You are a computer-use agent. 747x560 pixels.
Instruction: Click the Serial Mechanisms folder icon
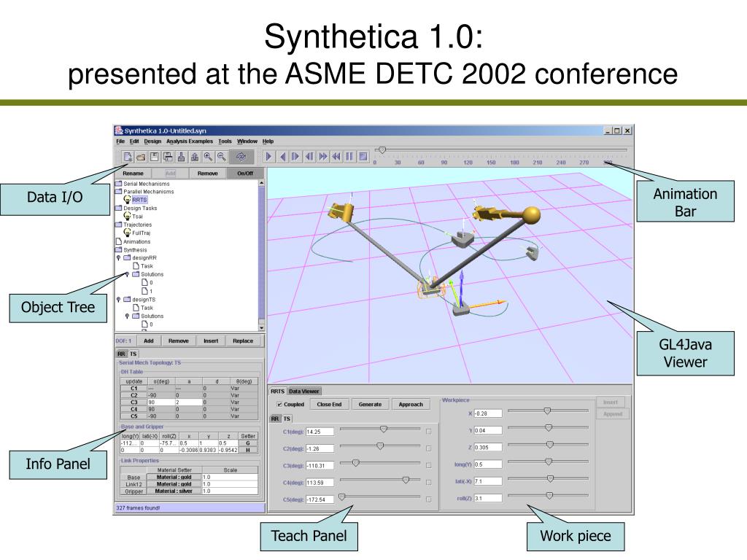point(119,183)
